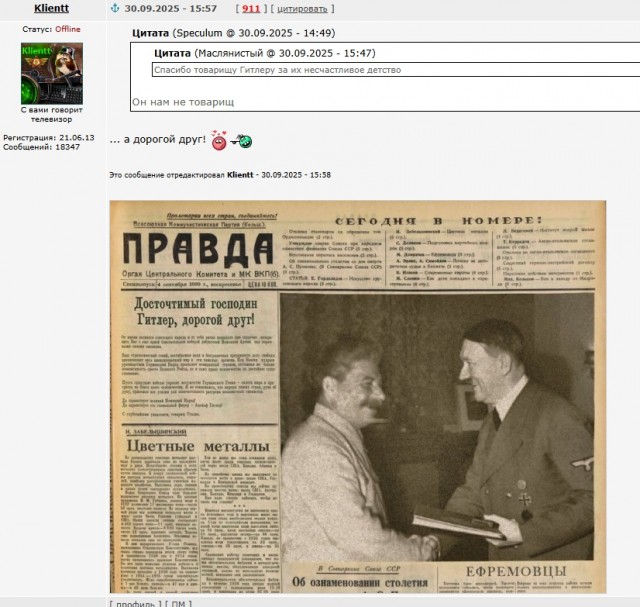Click the red heart smiley emoticon
Image resolution: width=640 pixels, height=607 pixels.
coord(219,140)
